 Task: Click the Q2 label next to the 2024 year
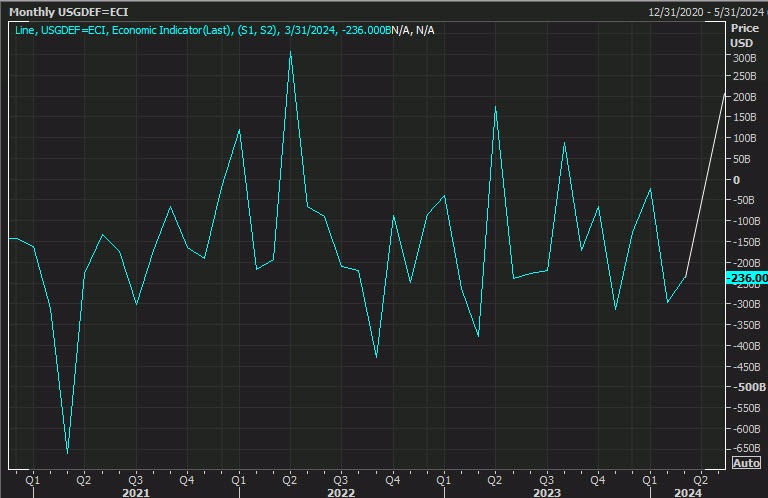pos(700,480)
